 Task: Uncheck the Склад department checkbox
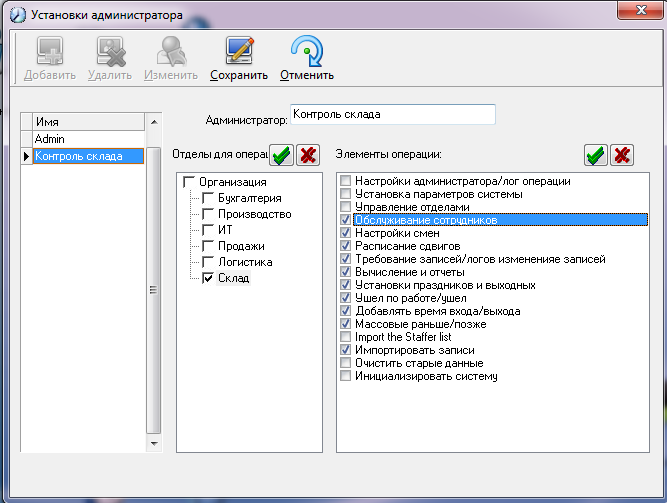coord(208,278)
